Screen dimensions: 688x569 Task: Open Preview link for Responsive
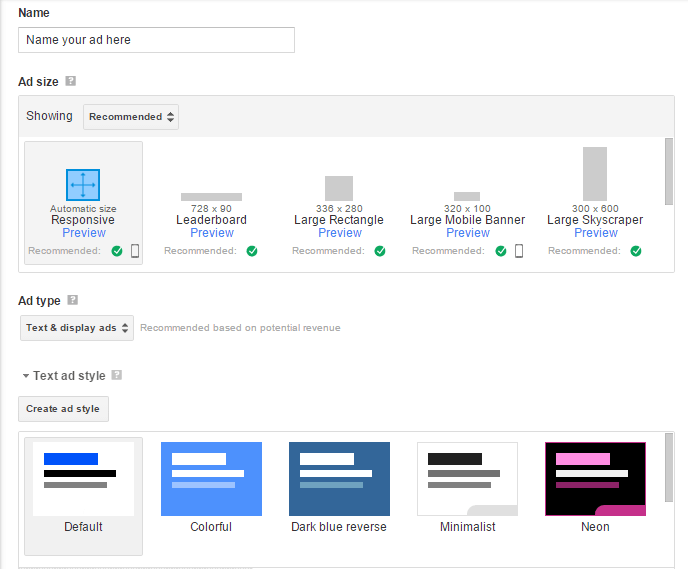(x=84, y=233)
